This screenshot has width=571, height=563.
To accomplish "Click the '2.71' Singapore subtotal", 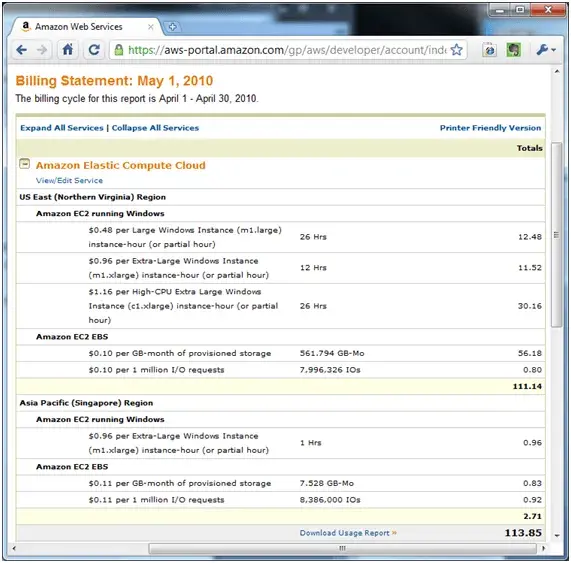I will 532,516.
